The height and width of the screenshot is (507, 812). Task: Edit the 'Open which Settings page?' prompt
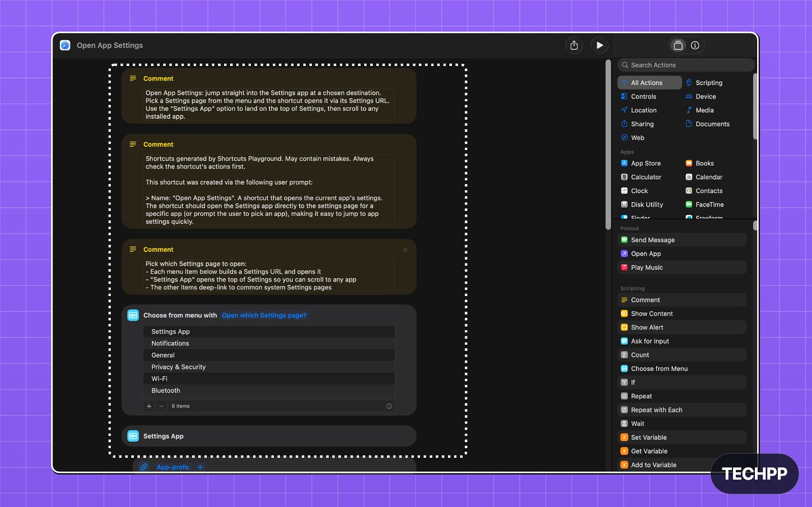[x=264, y=316]
